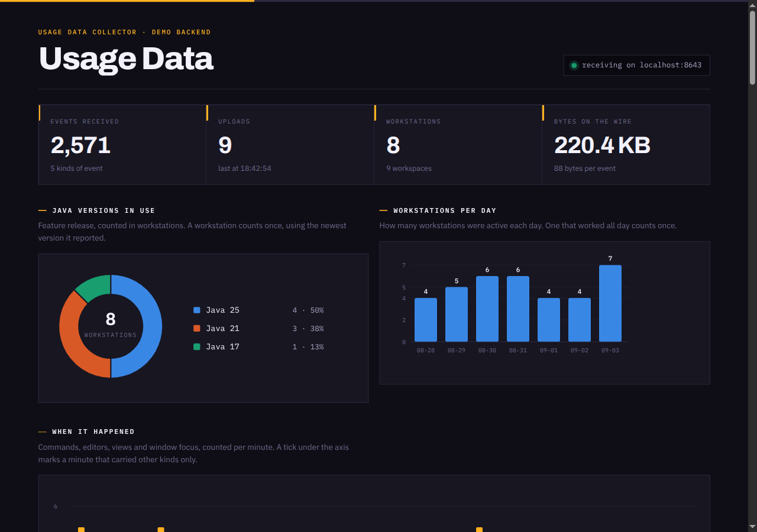Click the 08-30 bar in workstations chart
Screen dimensions: 757x532
(x=487, y=309)
